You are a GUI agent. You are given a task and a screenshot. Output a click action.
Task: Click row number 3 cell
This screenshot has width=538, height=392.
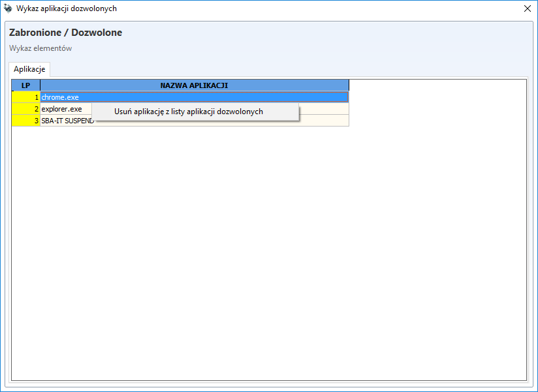click(25, 121)
